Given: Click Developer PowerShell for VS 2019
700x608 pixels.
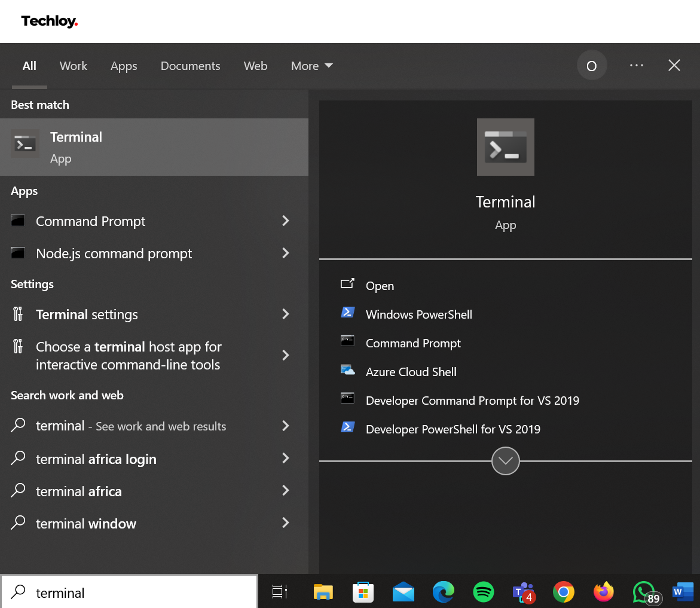Looking at the screenshot, I should pos(453,429).
